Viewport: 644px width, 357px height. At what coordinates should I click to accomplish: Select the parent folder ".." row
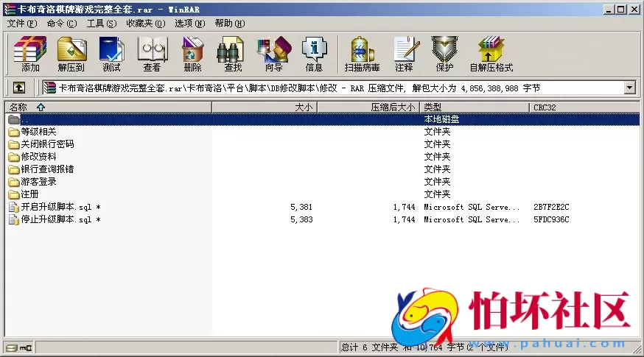(323, 119)
